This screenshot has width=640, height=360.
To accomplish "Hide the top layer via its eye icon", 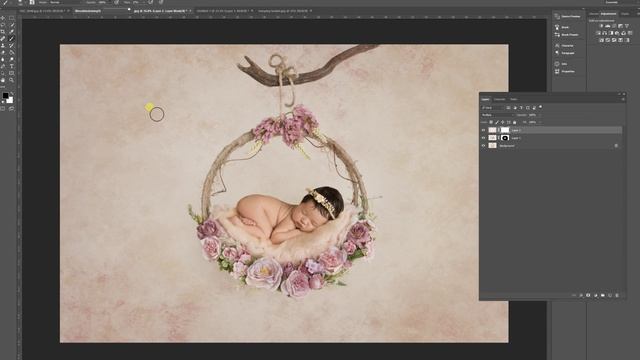I will [x=483, y=130].
